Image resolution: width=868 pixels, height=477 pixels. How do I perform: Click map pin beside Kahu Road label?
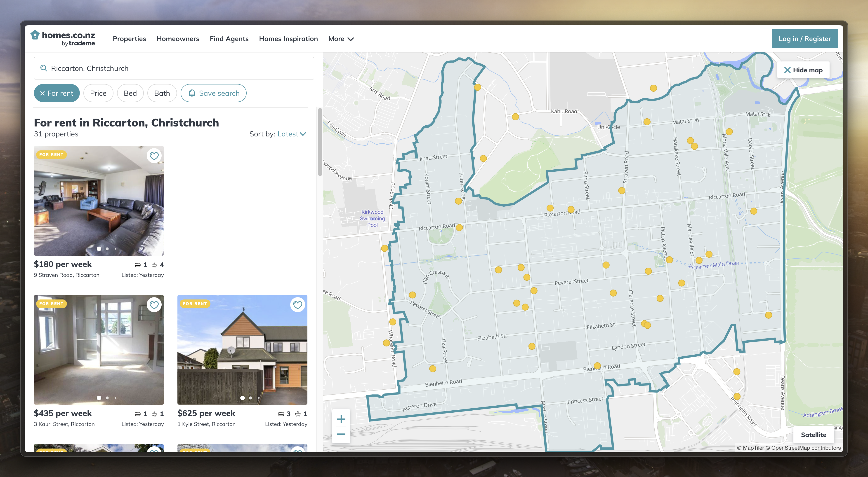pyautogui.click(x=515, y=117)
